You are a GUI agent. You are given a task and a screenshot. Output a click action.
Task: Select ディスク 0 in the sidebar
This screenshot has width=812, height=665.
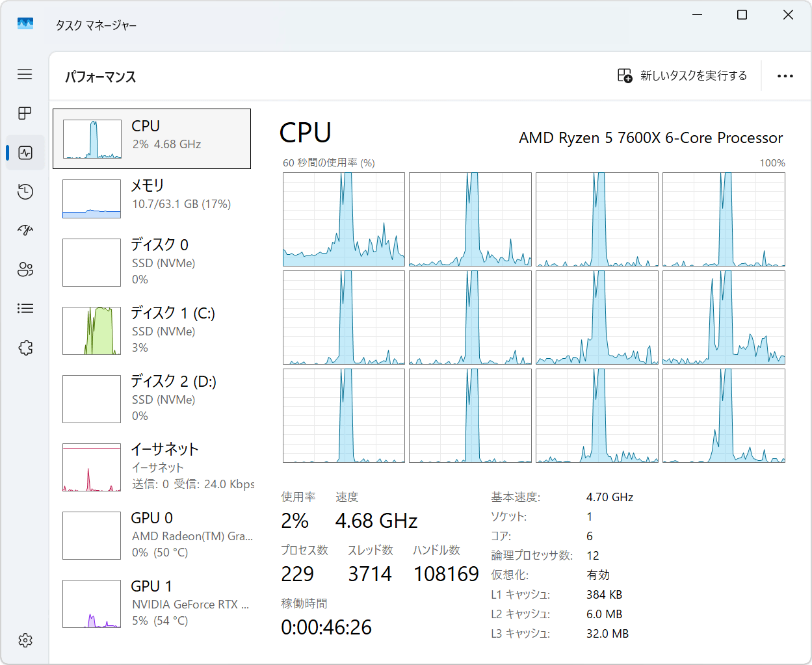click(x=151, y=261)
